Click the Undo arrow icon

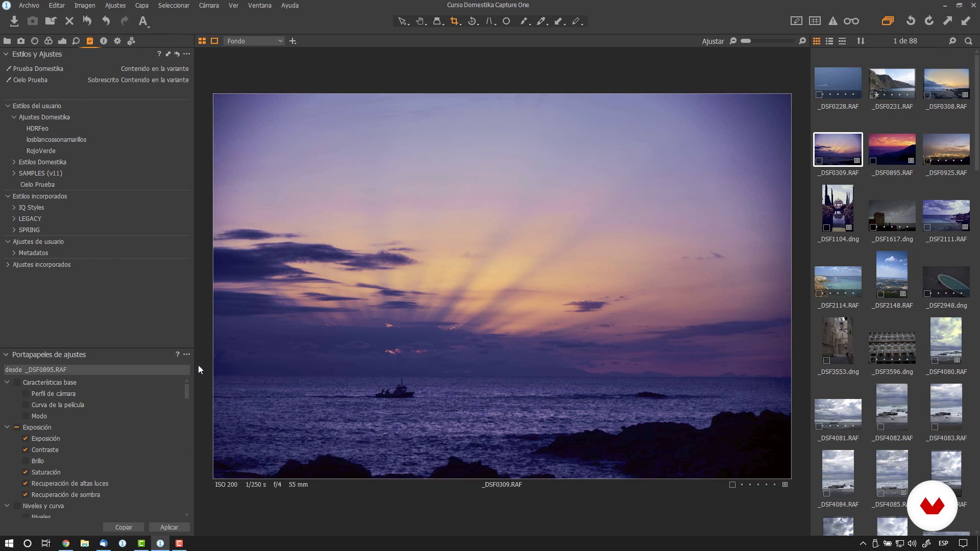click(106, 21)
